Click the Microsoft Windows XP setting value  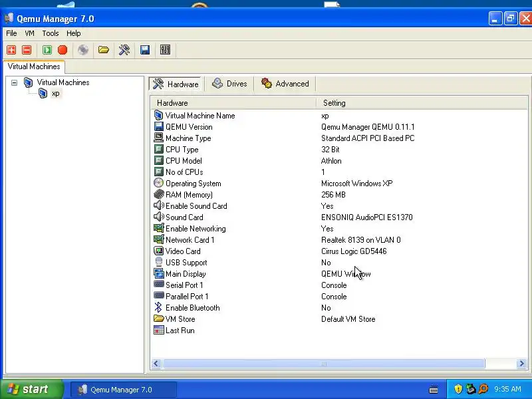click(356, 184)
